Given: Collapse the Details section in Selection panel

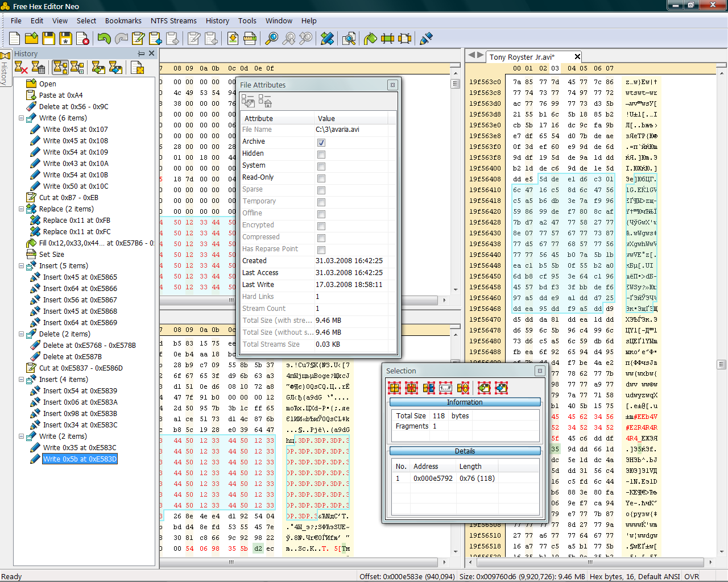Looking at the screenshot, I should tap(465, 451).
